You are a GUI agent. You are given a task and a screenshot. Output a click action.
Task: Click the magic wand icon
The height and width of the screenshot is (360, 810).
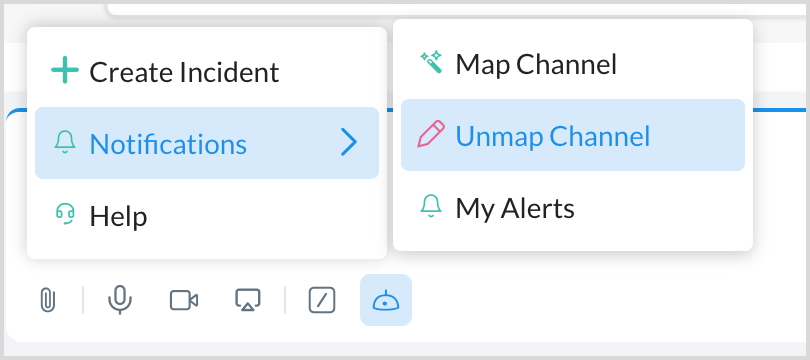click(431, 62)
